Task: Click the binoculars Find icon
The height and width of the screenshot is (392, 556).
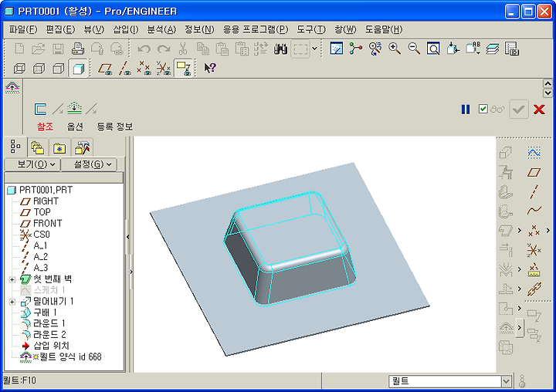Action: click(x=280, y=49)
